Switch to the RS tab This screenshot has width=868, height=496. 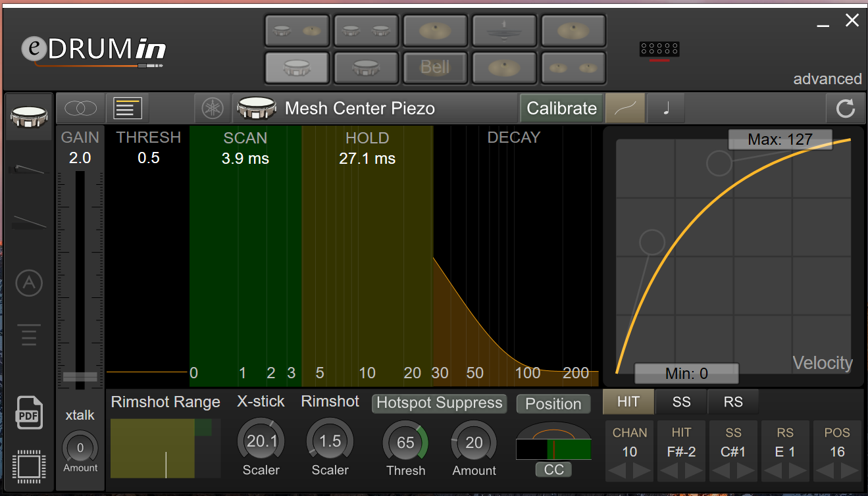pos(733,401)
